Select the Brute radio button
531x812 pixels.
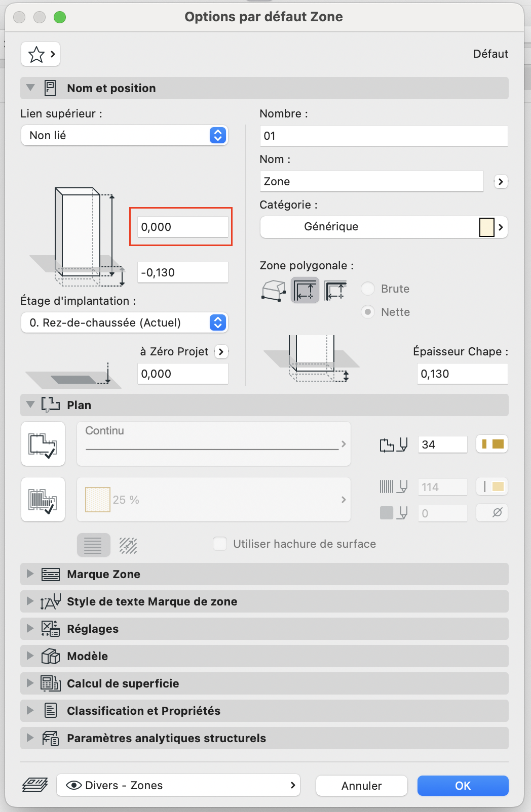tap(368, 289)
